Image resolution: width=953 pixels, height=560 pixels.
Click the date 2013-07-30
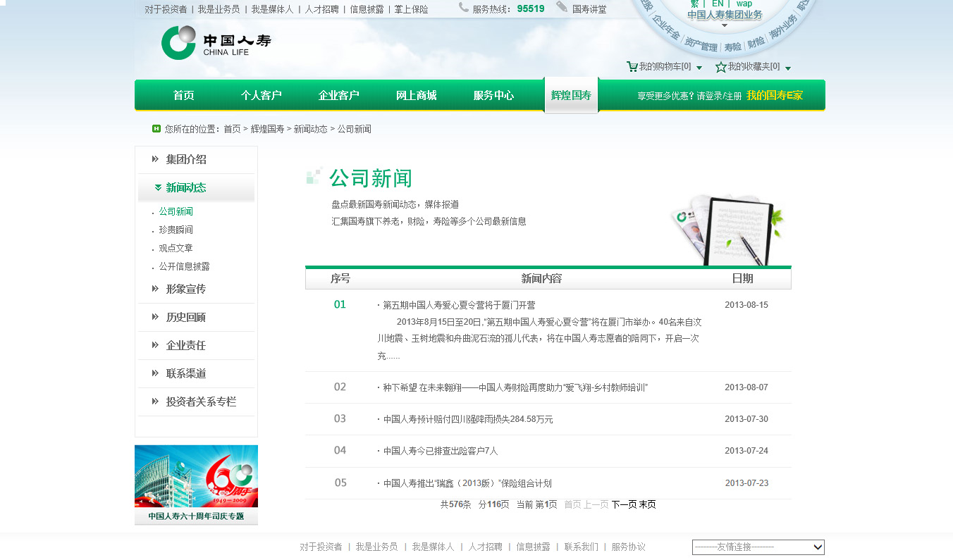[x=746, y=420]
